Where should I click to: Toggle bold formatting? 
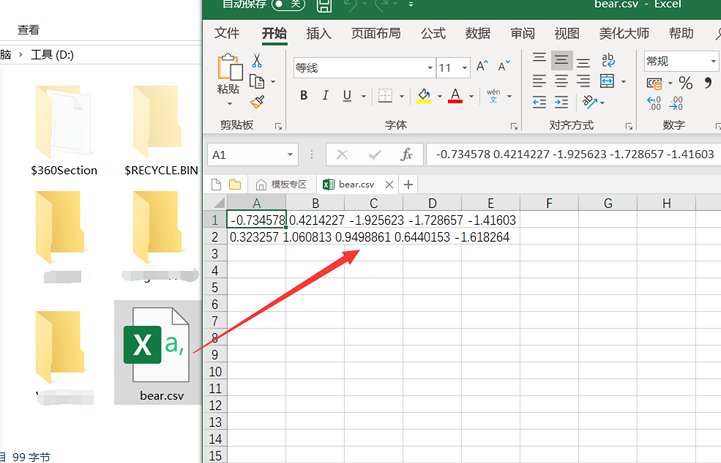click(x=303, y=96)
